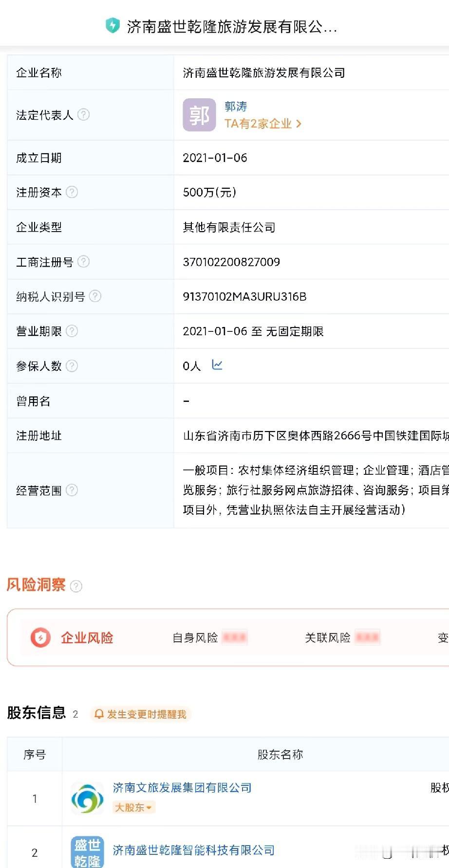The width and height of the screenshot is (449, 868).
Task: Click the 企业风险 label
Action: click(87, 637)
